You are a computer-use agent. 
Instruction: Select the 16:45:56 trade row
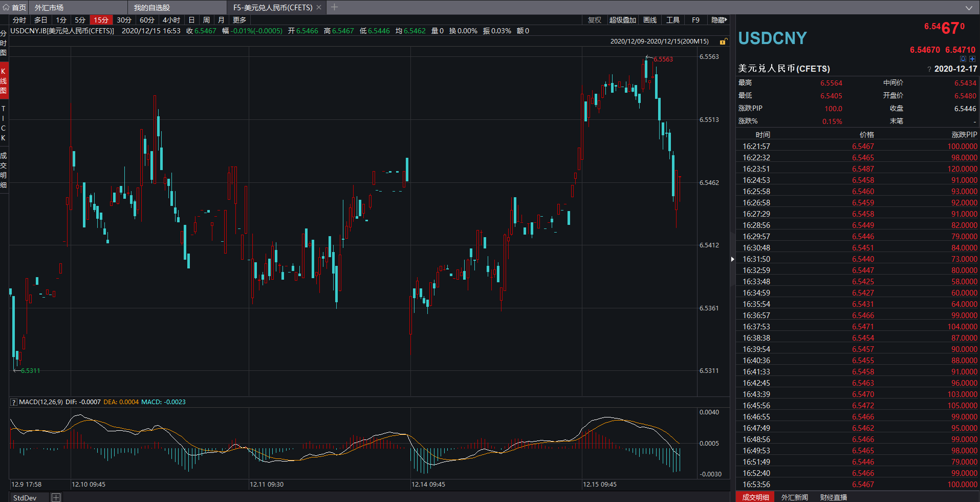tap(858, 406)
